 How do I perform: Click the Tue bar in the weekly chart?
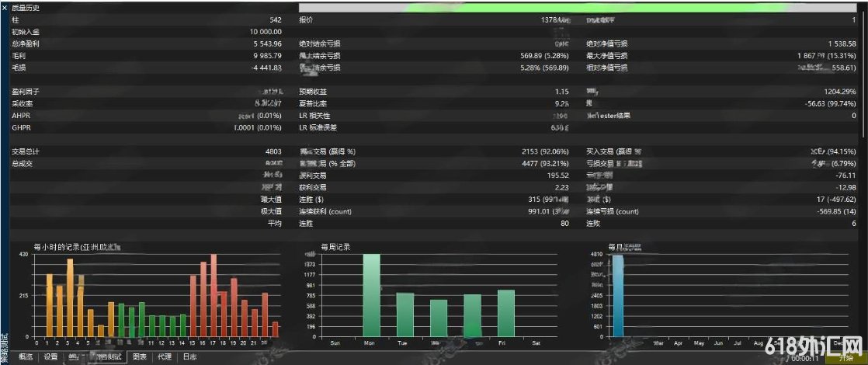click(405, 315)
